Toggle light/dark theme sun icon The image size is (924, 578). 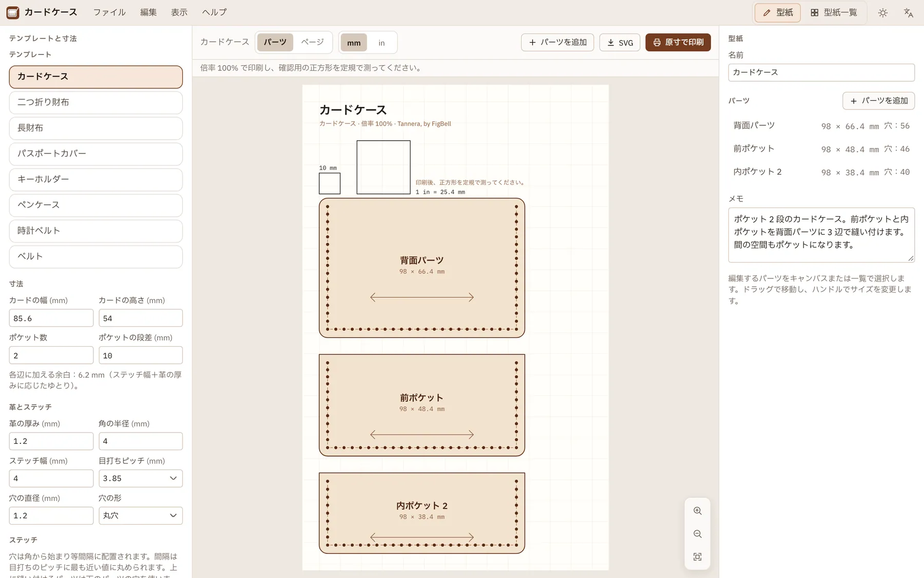coord(882,13)
